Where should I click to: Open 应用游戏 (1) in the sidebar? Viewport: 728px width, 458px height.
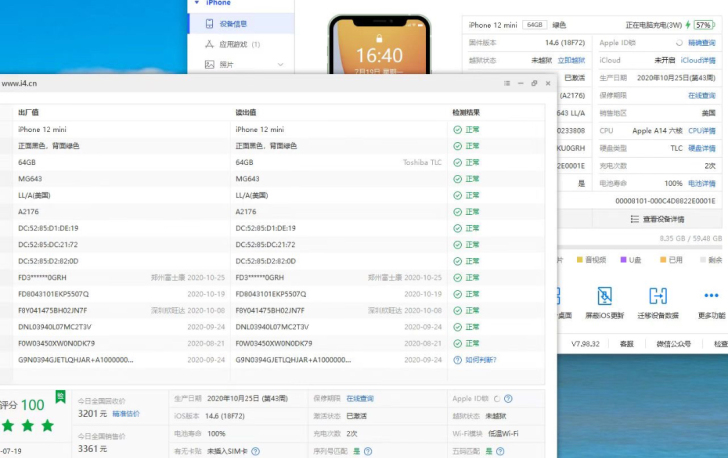point(241,45)
